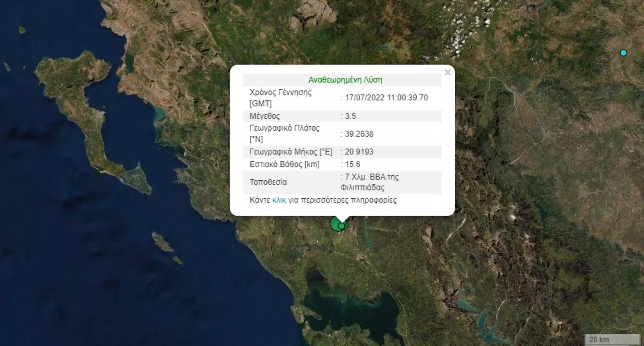Click the 'Εστιακό Βάθος [km]' label
The width and height of the screenshot is (644, 346).
point(284,164)
